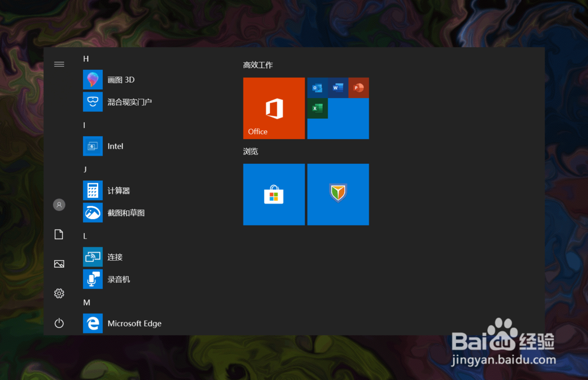Viewport: 588px width, 380px height.
Task: Launch the Microsoft Edge icon
Action: pos(93,323)
